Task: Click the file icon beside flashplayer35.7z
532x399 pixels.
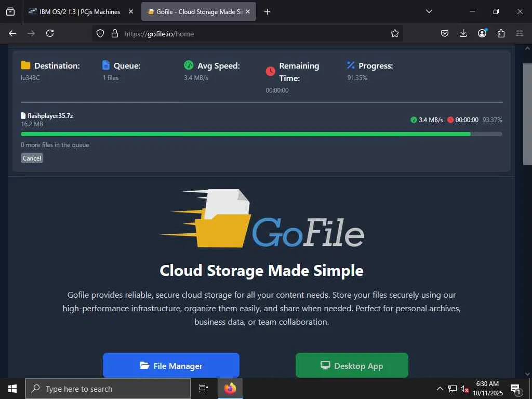Action: point(23,116)
